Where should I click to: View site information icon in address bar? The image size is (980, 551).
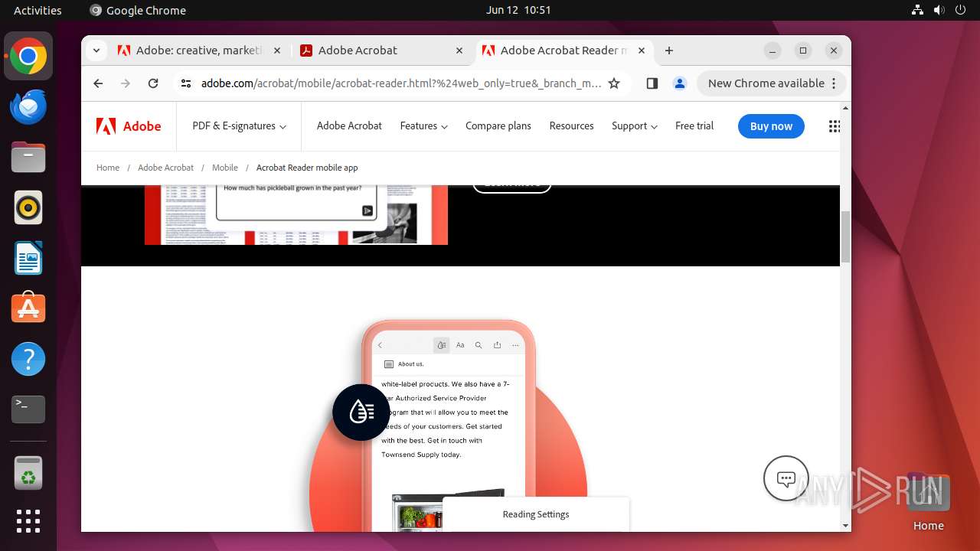186,83
